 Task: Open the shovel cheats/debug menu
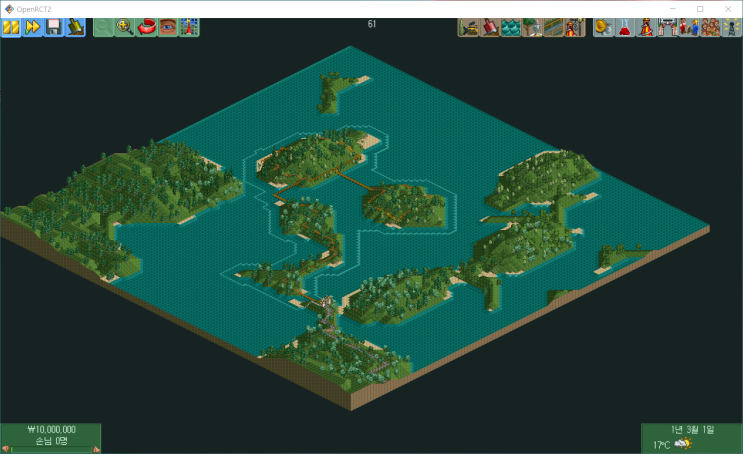(x=75, y=27)
